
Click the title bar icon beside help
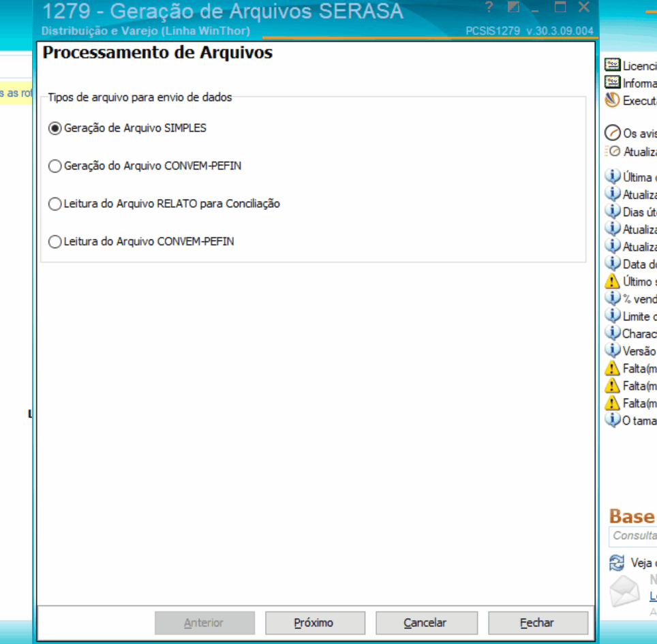[513, 7]
